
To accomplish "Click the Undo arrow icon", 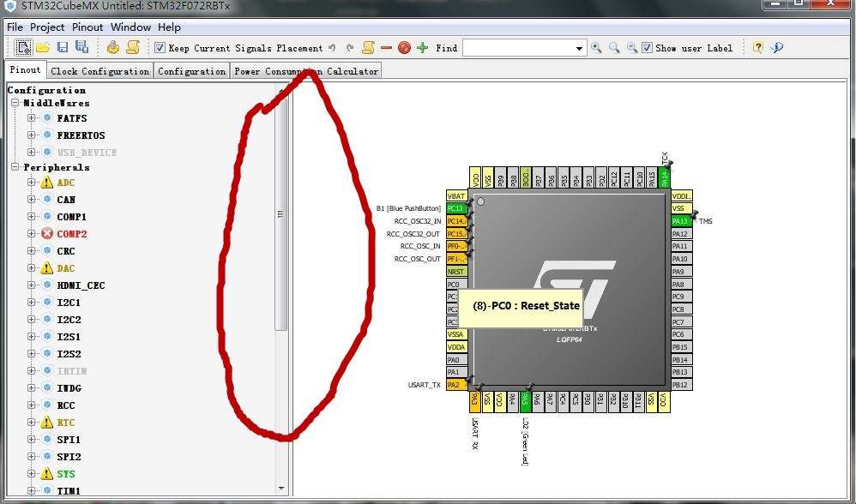I will [332, 48].
